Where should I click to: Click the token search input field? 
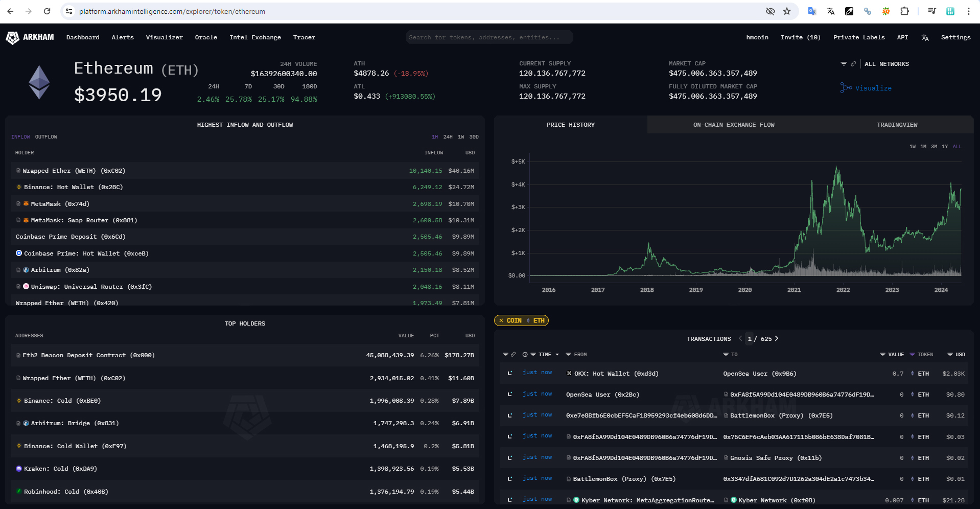[489, 37]
